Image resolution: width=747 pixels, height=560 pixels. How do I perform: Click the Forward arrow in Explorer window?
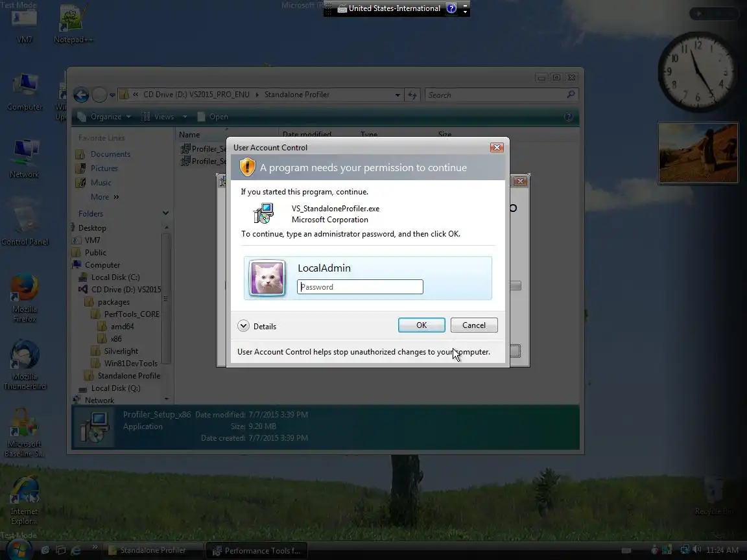click(x=99, y=95)
